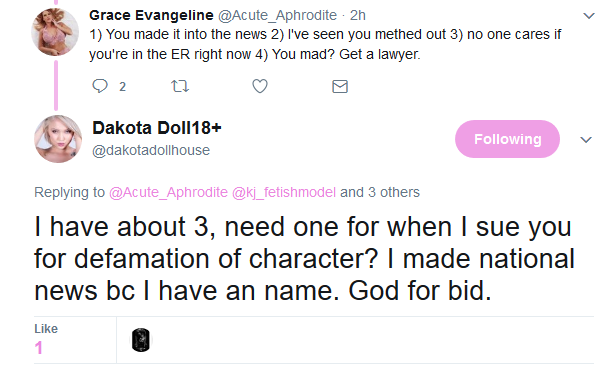The image size is (604, 367).
Task: Expand options chevron on Grace's tweet
Action: (x=589, y=16)
